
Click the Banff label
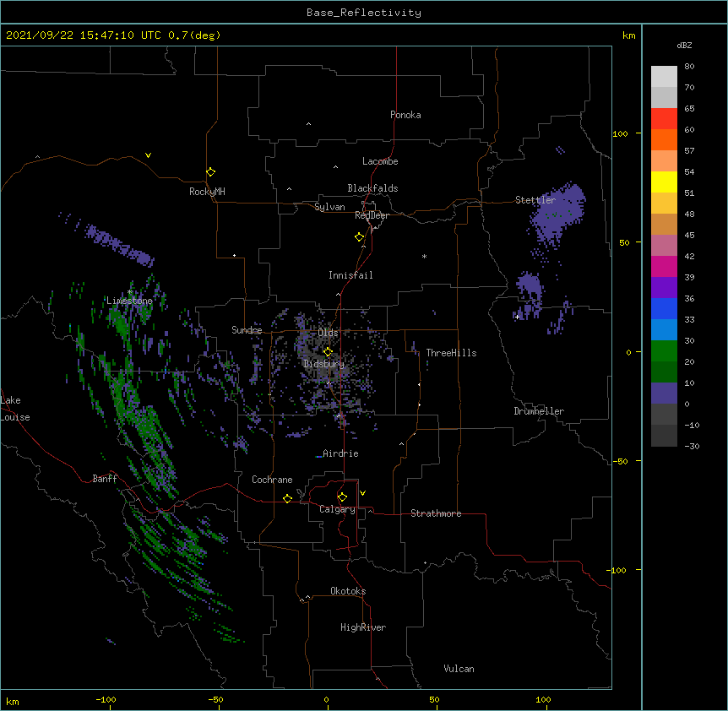pyautogui.click(x=105, y=479)
